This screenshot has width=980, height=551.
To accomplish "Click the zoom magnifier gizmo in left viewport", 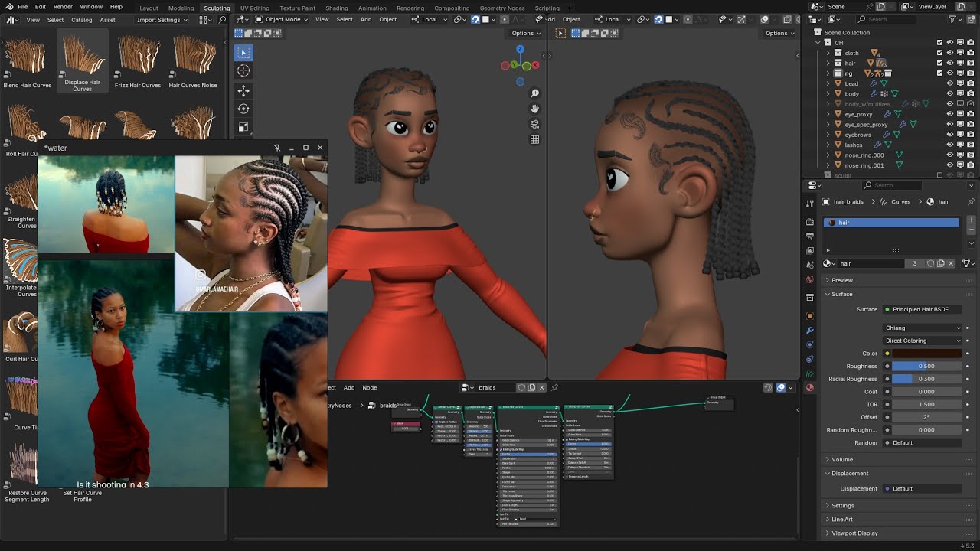I will click(534, 93).
